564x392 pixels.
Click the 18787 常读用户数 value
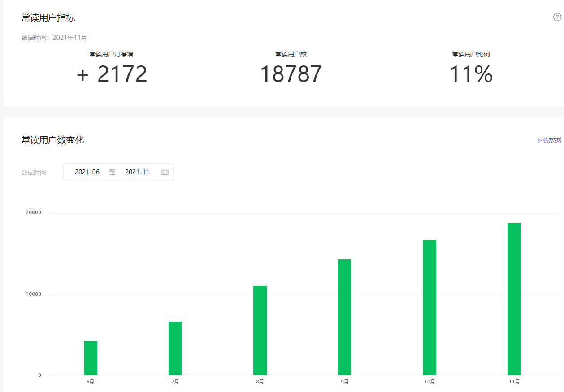point(291,74)
